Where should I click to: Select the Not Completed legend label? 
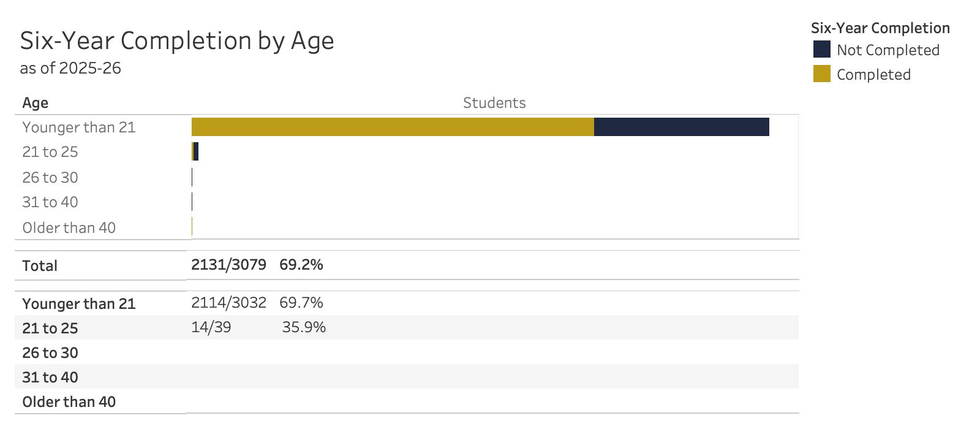pos(888,50)
